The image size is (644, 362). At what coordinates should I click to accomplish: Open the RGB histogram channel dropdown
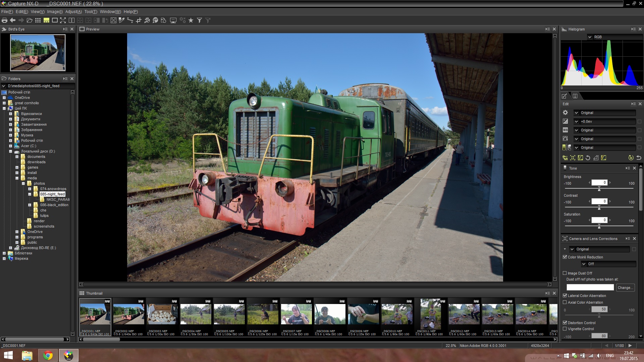[590, 37]
